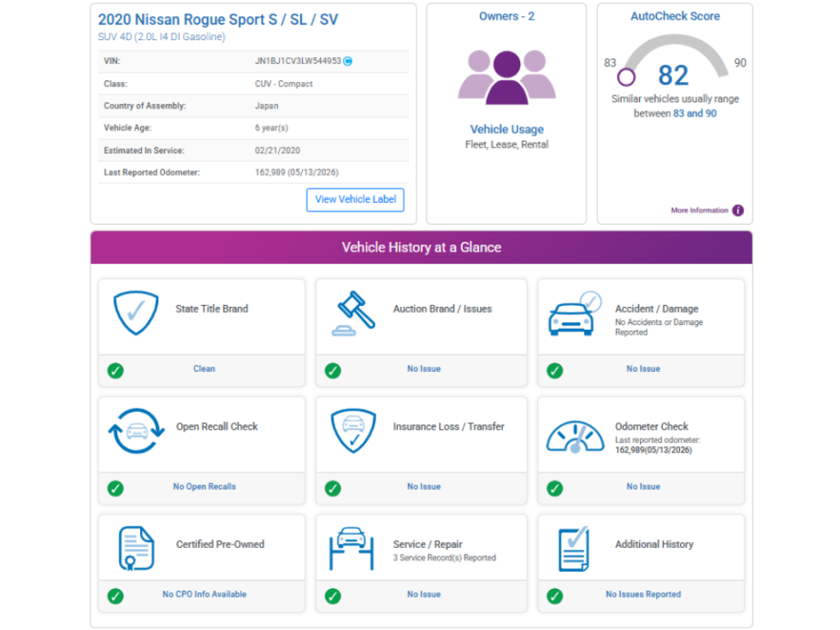Image resolution: width=840 pixels, height=630 pixels.
Task: Click green check beside No Issues Reported
Action: point(554,596)
